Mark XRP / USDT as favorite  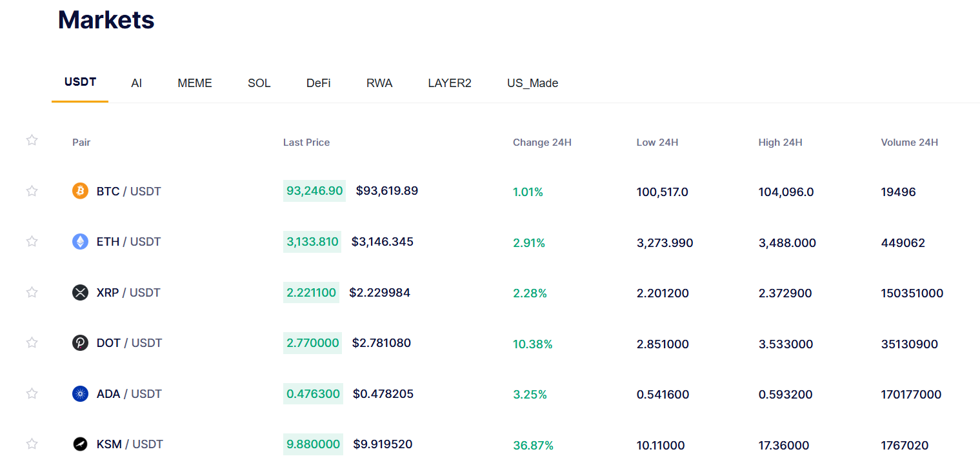tap(32, 292)
